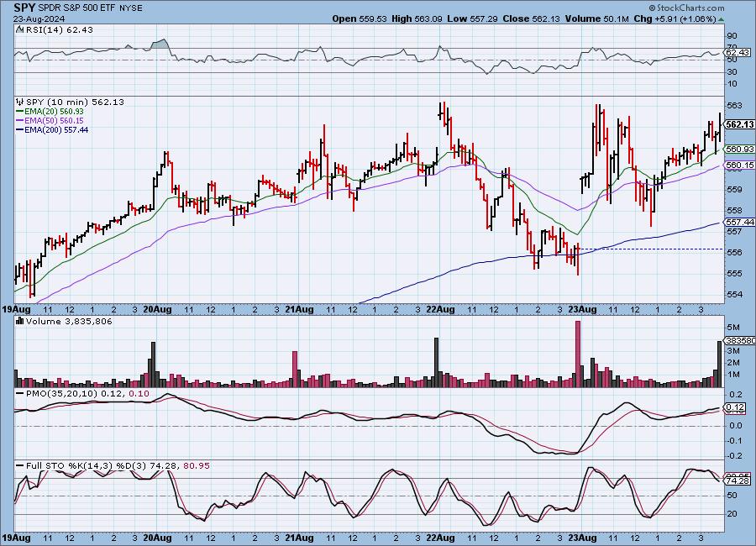
Task: Click the RSI panel icon beside RSI(14)
Action: click(x=20, y=29)
